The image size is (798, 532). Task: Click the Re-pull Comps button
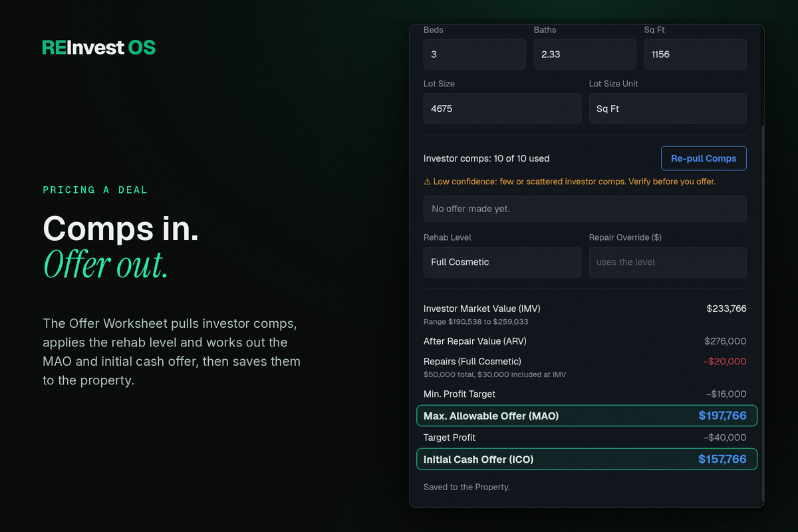click(704, 158)
